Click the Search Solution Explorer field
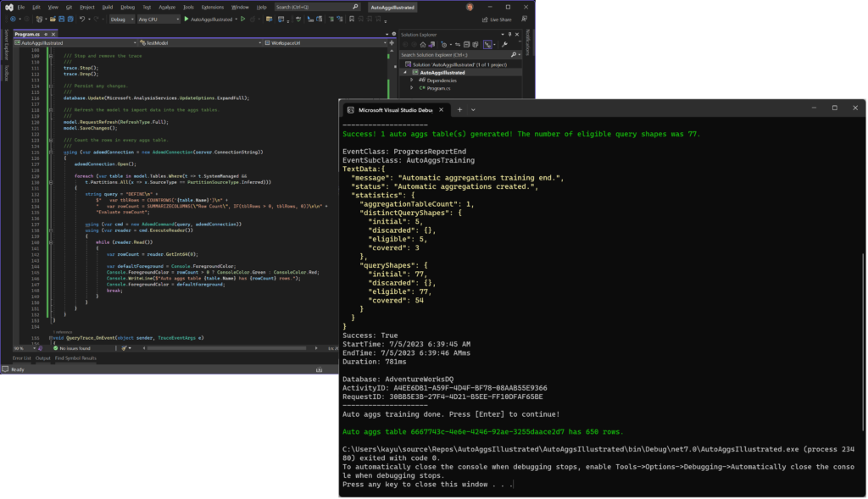This screenshot has width=868, height=499. 460,55
